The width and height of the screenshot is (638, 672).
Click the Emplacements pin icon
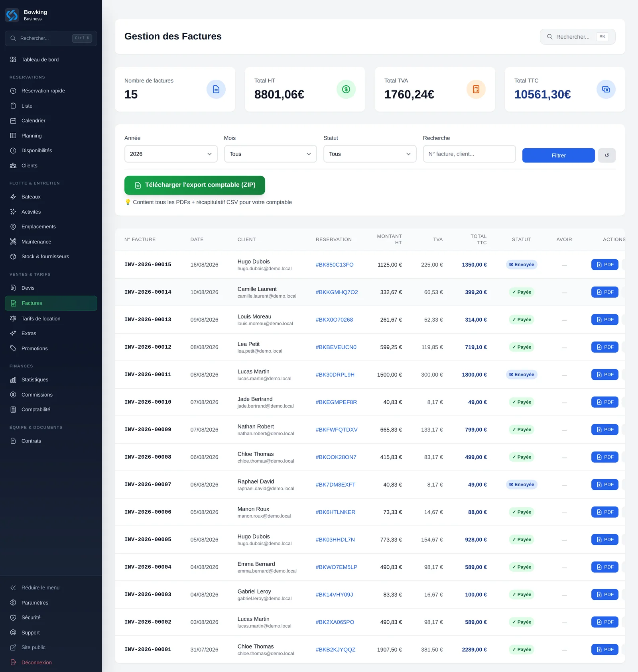click(x=13, y=226)
